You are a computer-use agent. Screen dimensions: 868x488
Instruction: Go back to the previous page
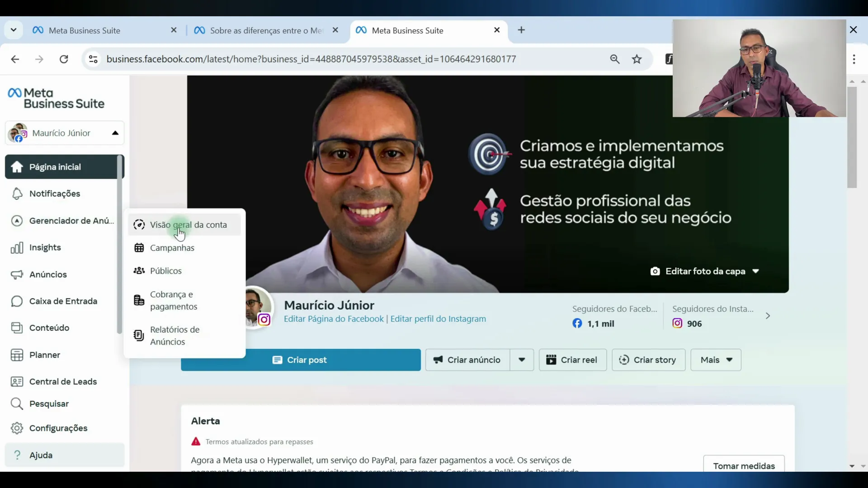point(15,59)
